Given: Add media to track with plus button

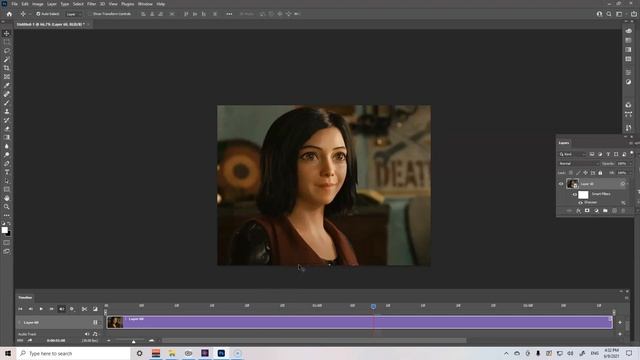Looking at the screenshot, I should coord(620,322).
